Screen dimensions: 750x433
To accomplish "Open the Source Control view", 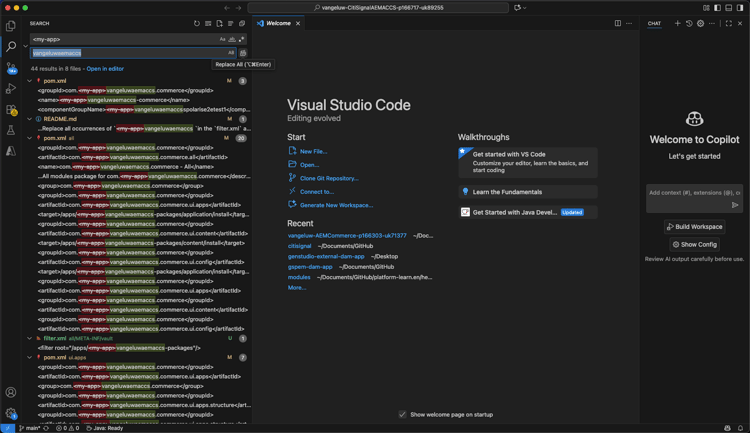I will click(11, 68).
